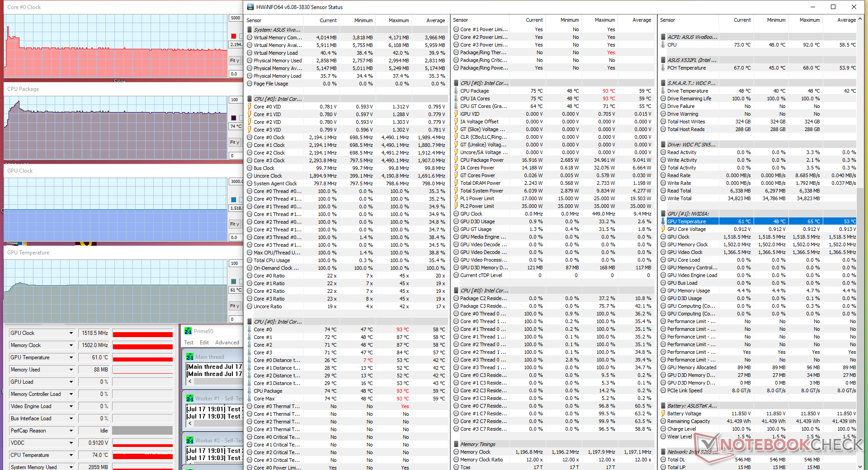Click the blue color swatch in GPU Clock graph
This screenshot has height=470, width=868.
pyautogui.click(x=233, y=200)
